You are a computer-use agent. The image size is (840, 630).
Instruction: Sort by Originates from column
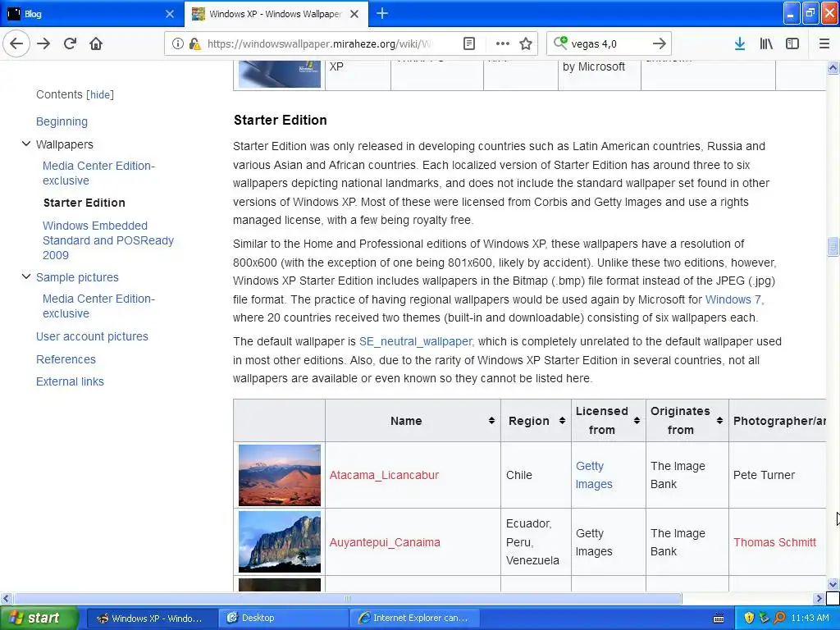tap(719, 421)
